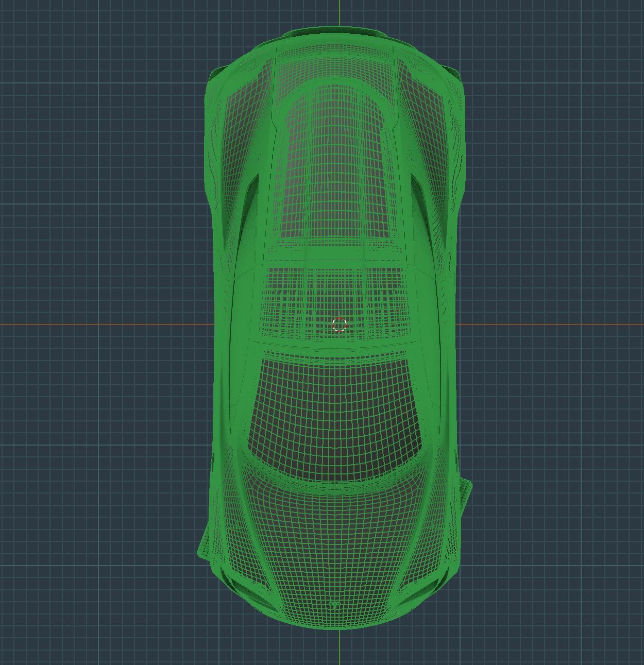The image size is (644, 665).
Task: Click the 3D cursor circle at the origin
Action: 340,325
